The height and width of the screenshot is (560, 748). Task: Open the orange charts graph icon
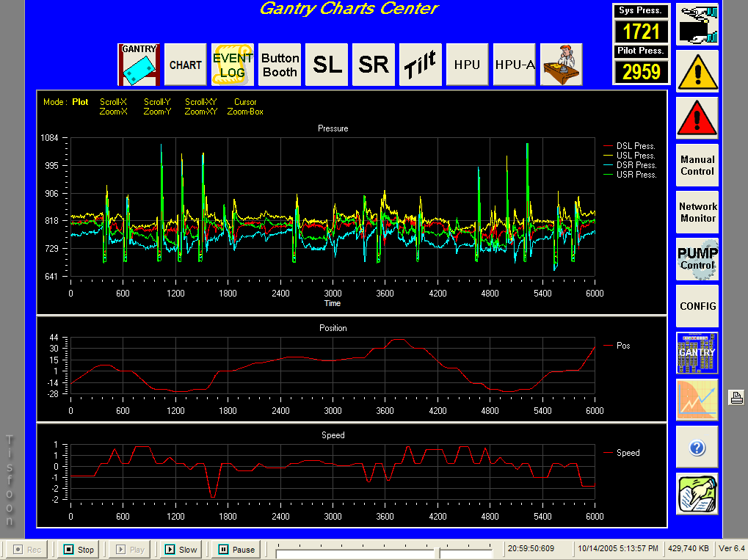tap(697, 400)
